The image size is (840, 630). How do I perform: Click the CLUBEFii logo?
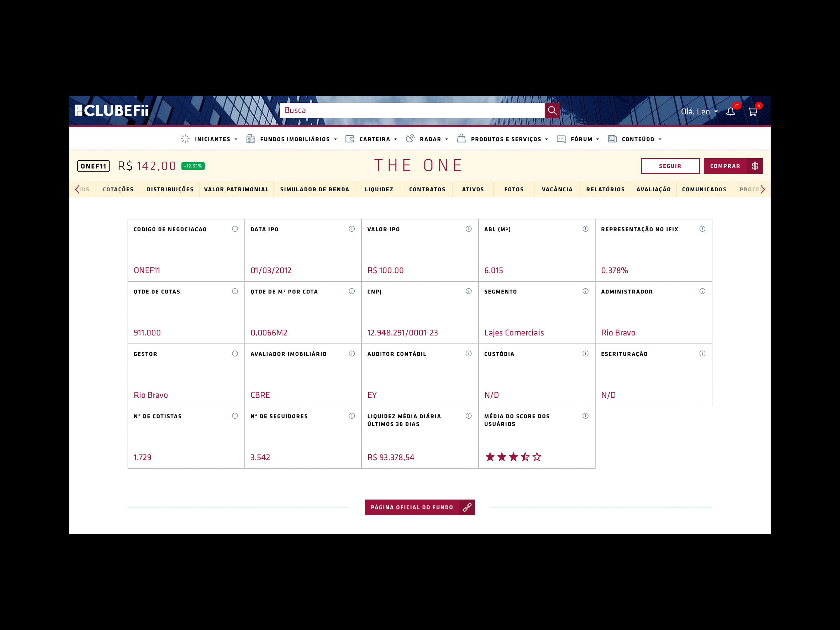(x=111, y=111)
